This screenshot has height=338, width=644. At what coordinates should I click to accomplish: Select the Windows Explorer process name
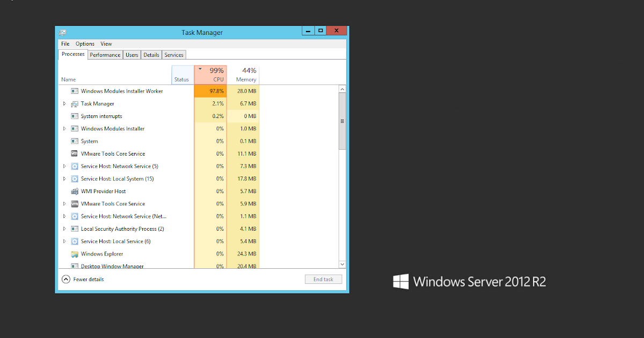(102, 254)
